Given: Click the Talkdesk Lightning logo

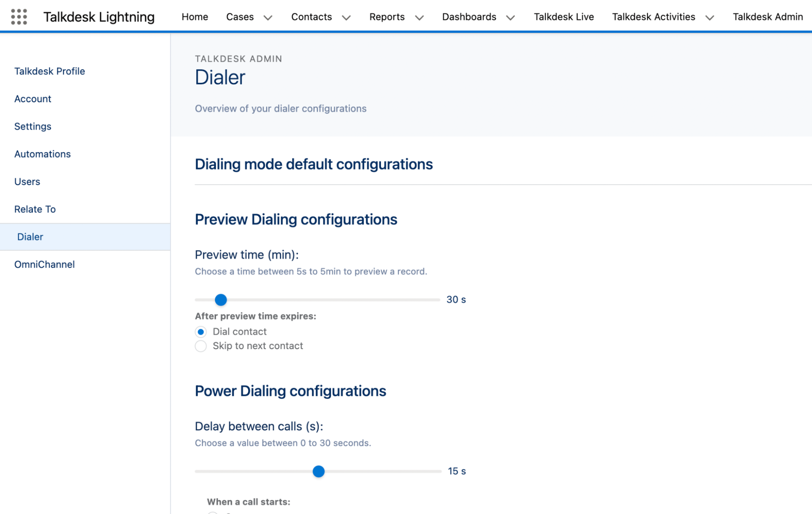Looking at the screenshot, I should [99, 17].
